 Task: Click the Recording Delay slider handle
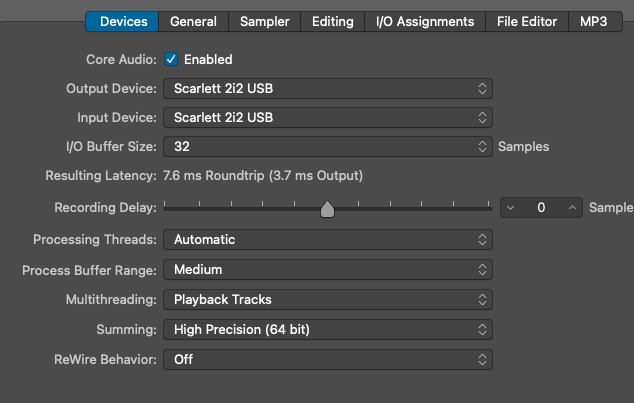[x=327, y=209]
